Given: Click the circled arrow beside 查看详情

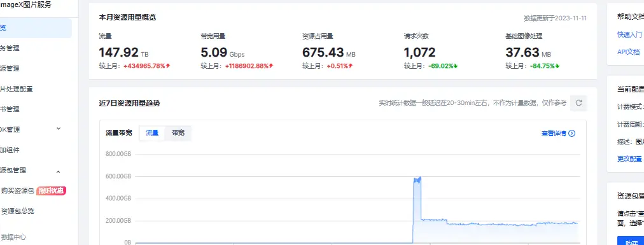Looking at the screenshot, I should click(x=571, y=134).
